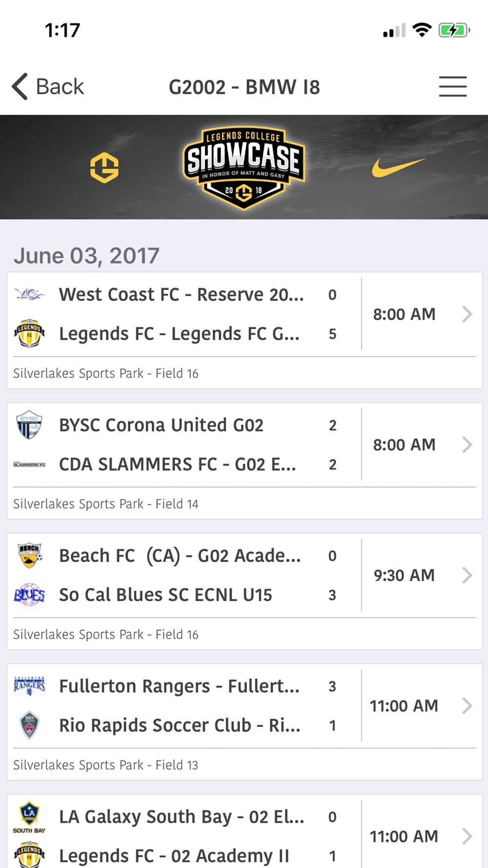Tap the Legends College Showcase badge
The height and width of the screenshot is (868, 488).
point(244,167)
